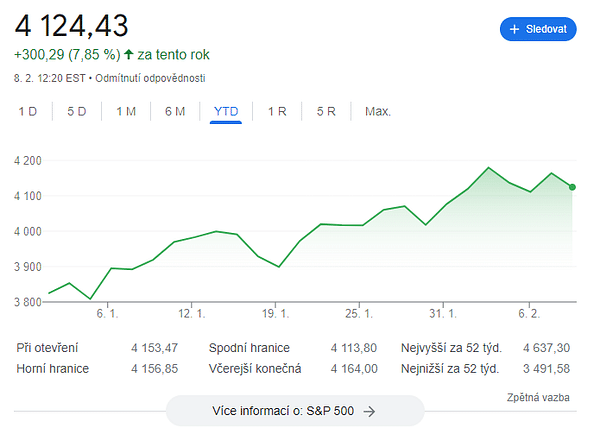Click the 52-week low value 3 491,58
Screen dimensions: 600x433
pyautogui.click(x=546, y=368)
